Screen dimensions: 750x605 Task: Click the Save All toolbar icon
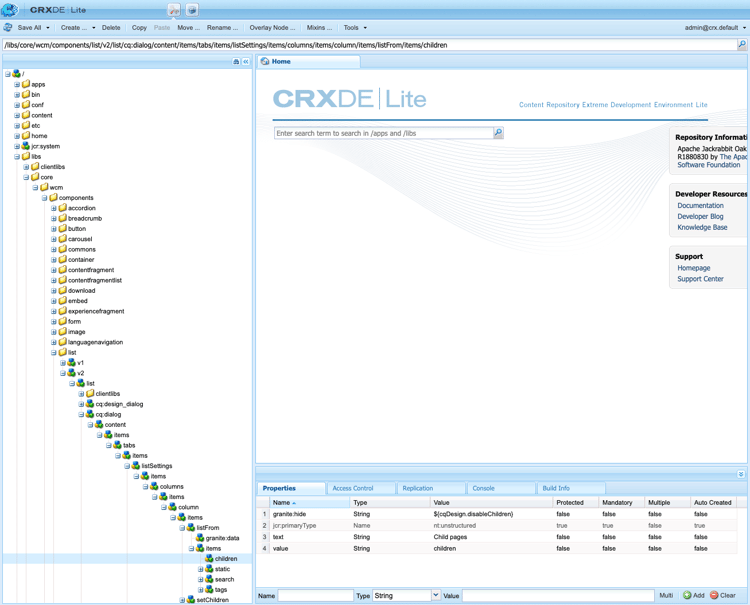coord(8,27)
